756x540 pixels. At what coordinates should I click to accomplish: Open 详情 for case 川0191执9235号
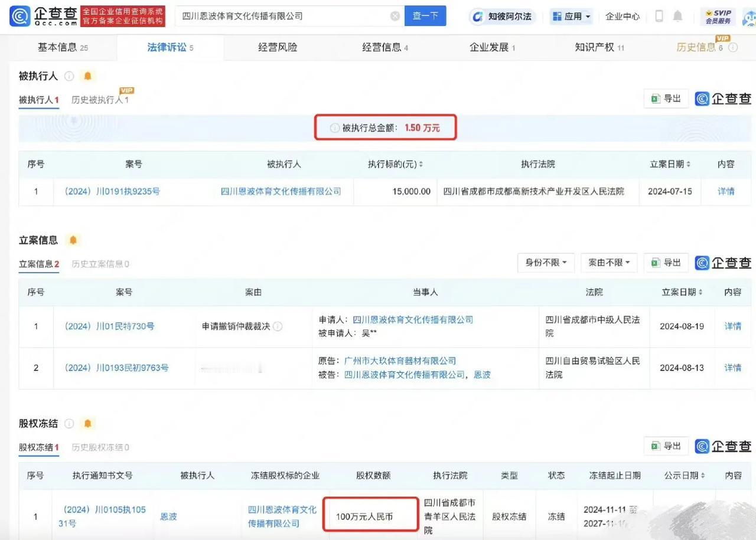tap(726, 191)
